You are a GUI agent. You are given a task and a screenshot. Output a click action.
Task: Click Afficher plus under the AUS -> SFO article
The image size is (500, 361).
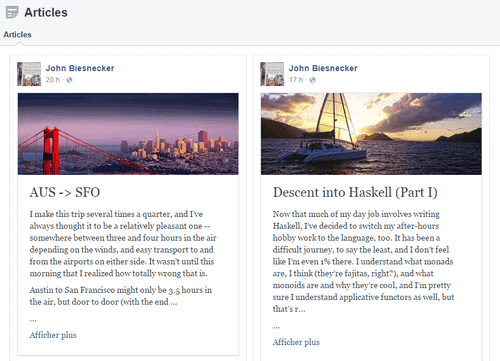tap(53, 335)
